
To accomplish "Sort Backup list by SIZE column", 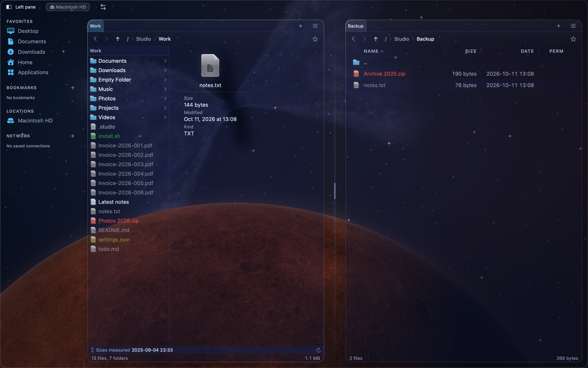I will (x=471, y=51).
